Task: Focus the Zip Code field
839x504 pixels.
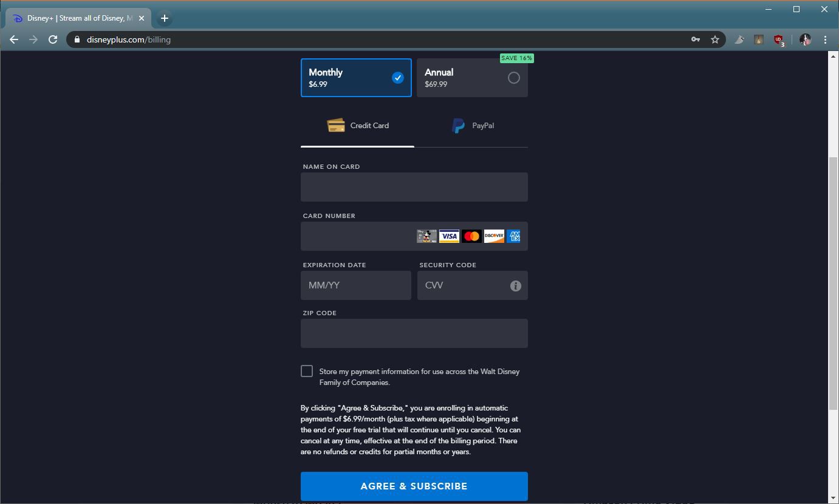Action: (x=414, y=333)
